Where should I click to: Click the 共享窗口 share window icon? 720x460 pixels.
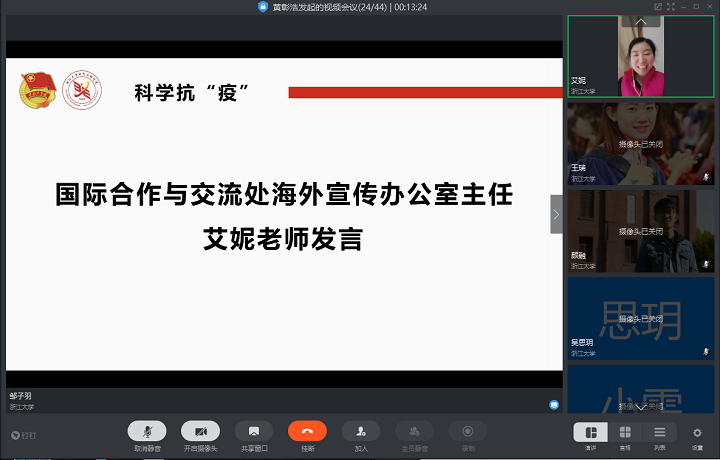coord(254,431)
